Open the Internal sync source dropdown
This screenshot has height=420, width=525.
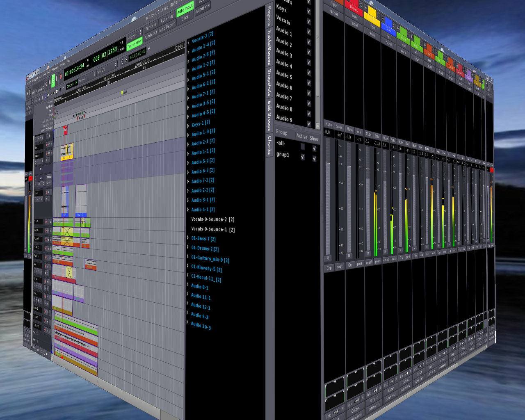click(134, 36)
